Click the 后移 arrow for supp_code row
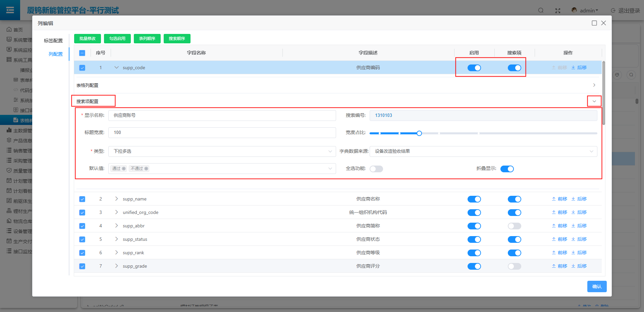This screenshot has width=644, height=312. 579,68
